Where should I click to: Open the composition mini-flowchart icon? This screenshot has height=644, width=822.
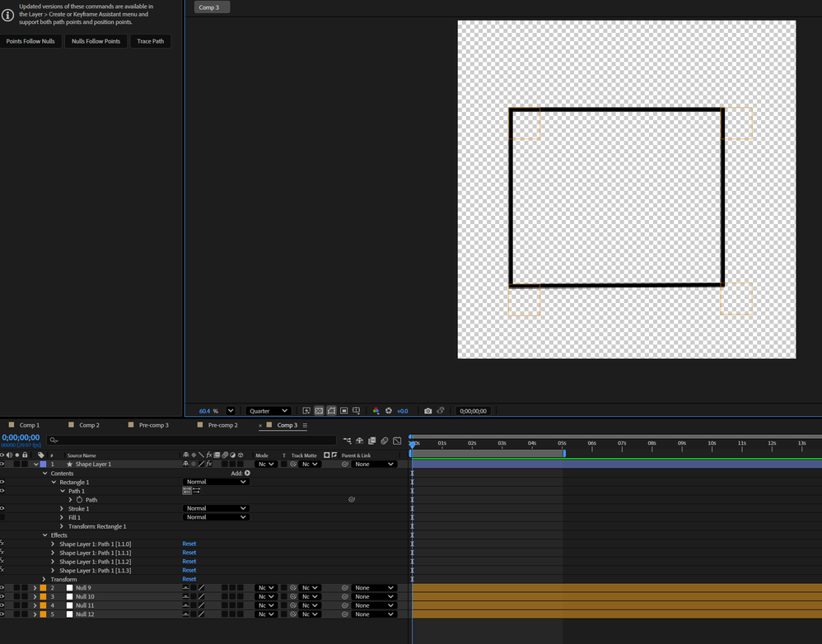(x=348, y=441)
